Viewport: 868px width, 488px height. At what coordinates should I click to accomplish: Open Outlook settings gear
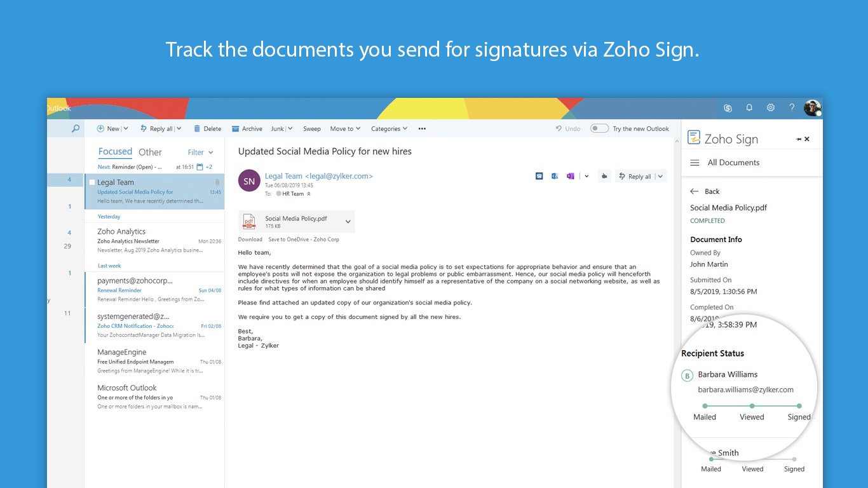point(770,108)
